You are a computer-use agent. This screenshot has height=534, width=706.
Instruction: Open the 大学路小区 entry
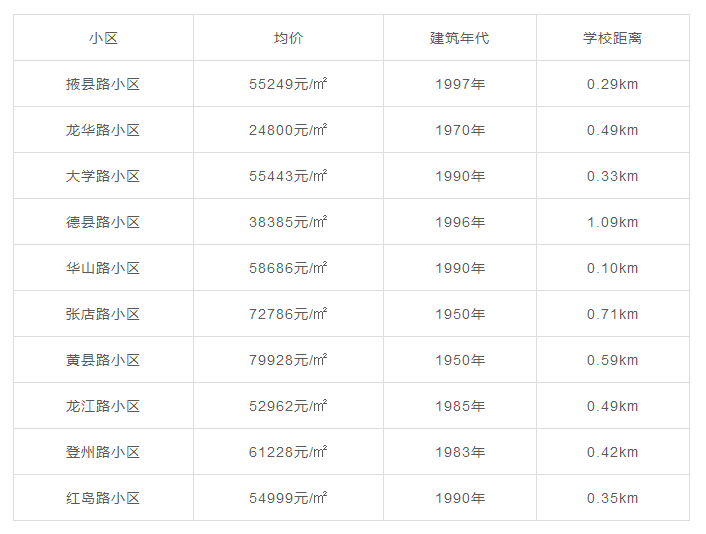[x=103, y=176]
